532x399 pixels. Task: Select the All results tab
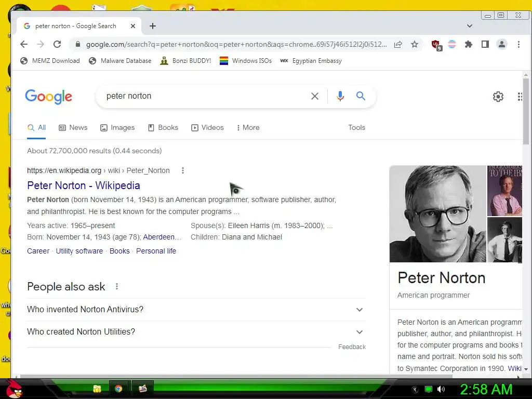point(36,128)
